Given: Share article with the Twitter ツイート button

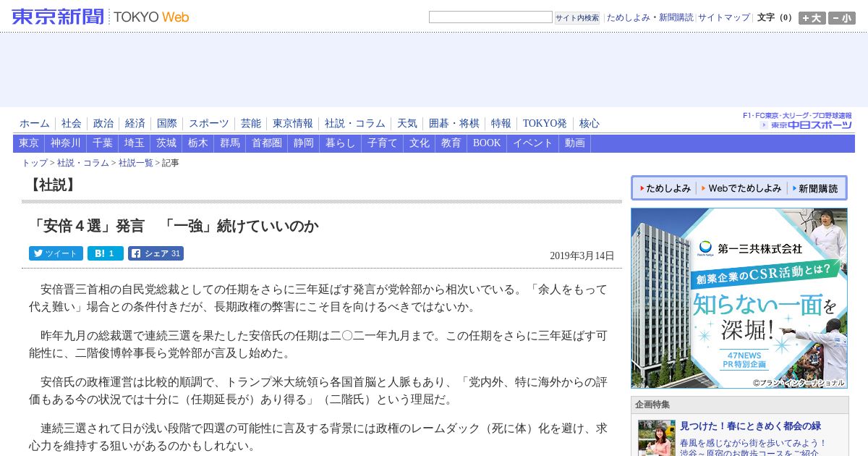Looking at the screenshot, I should (x=56, y=253).
